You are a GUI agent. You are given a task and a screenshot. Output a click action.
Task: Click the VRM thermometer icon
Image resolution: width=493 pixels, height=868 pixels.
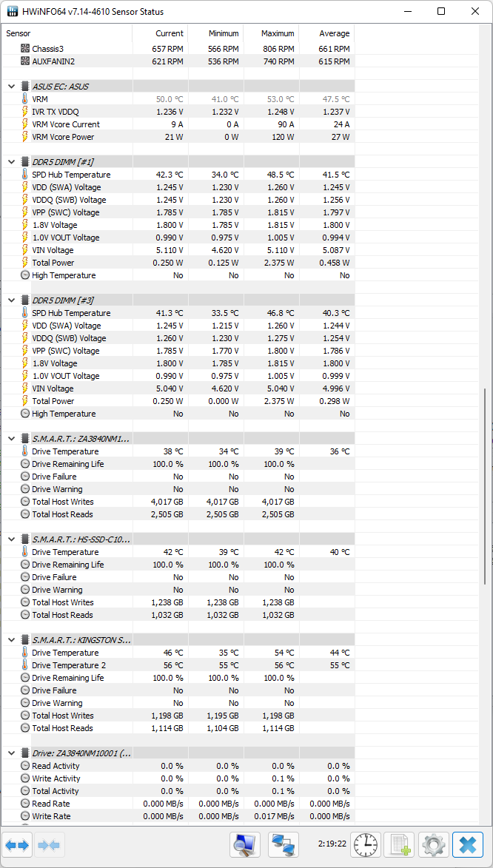pos(25,99)
